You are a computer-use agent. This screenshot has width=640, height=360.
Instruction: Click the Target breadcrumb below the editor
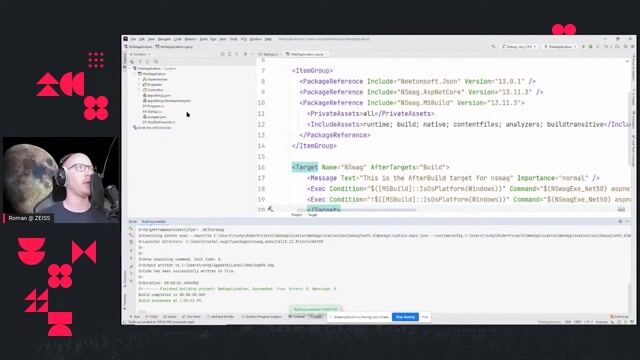coord(313,215)
